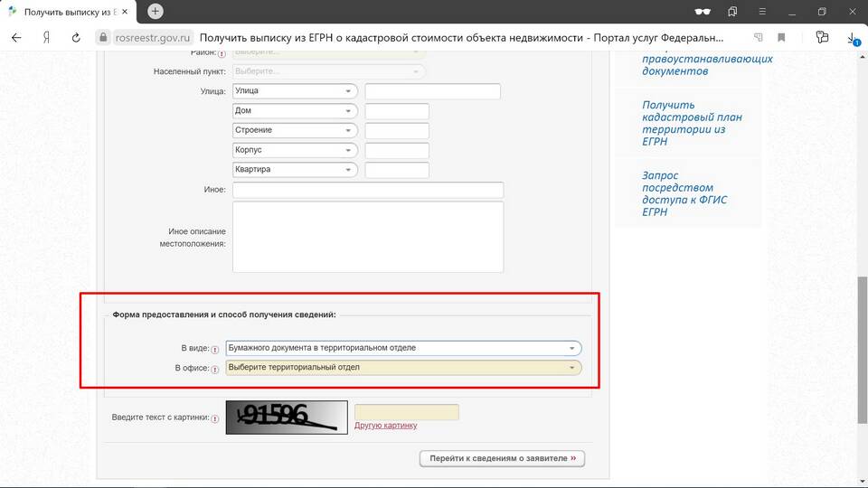This screenshot has width=868, height=488.
Task: Open a new browser tab with plus button
Action: 156,12
